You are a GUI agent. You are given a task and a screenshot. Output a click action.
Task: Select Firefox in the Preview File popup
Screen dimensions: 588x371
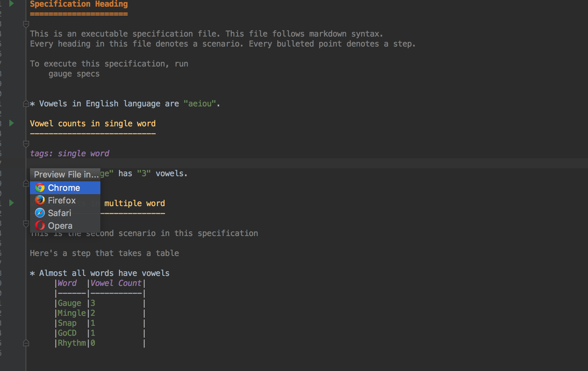click(65, 200)
